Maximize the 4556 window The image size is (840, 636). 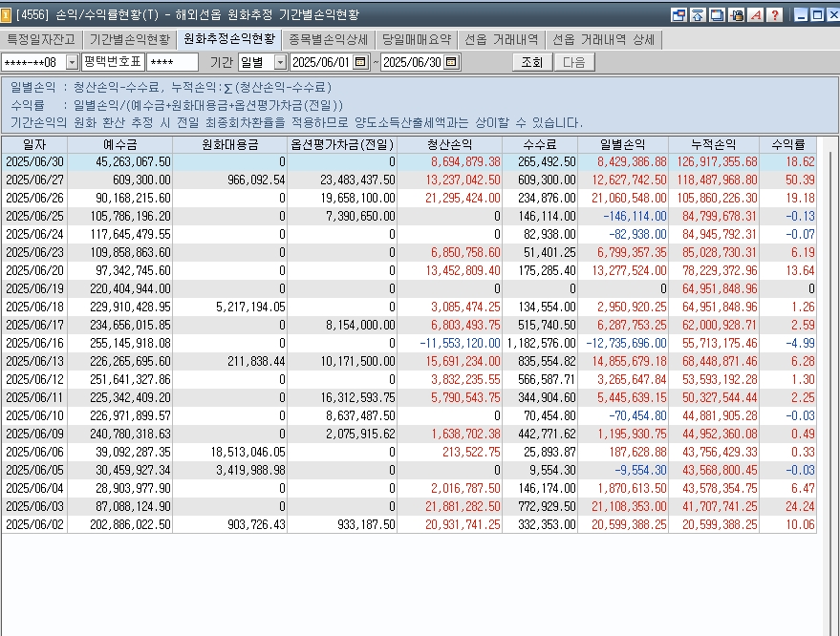coord(817,14)
